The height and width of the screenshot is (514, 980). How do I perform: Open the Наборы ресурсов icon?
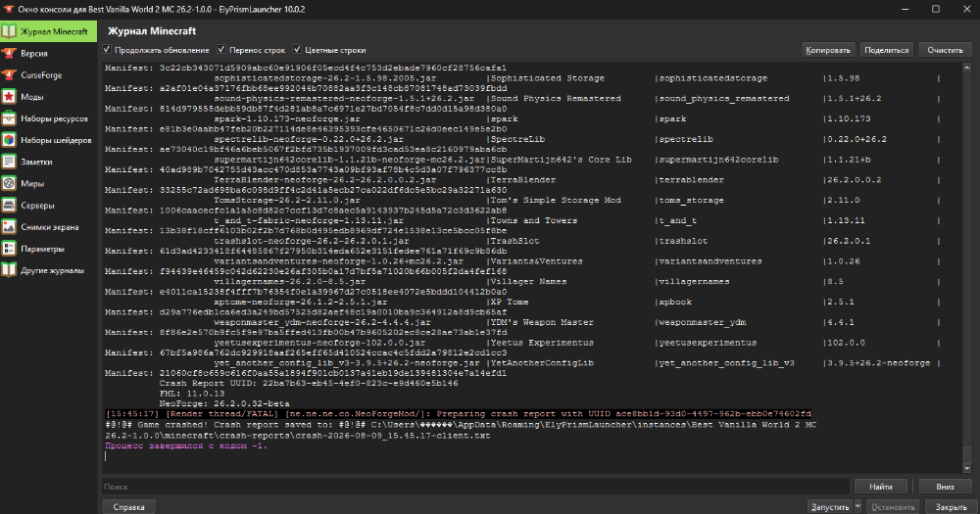point(9,118)
